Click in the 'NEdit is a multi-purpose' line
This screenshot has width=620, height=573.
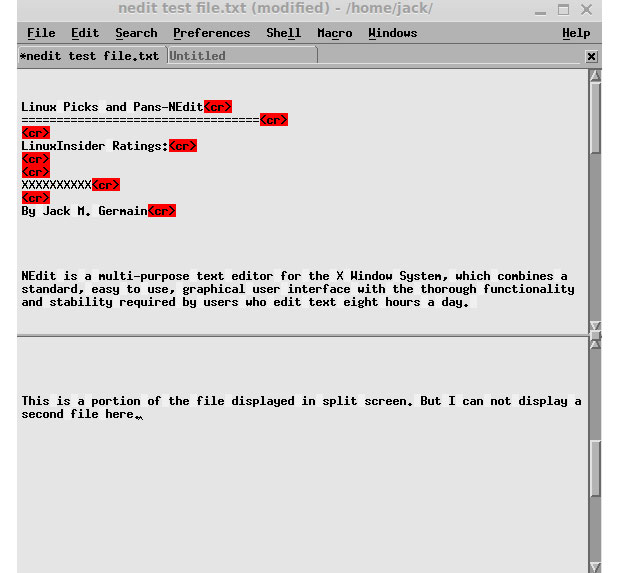(295, 276)
